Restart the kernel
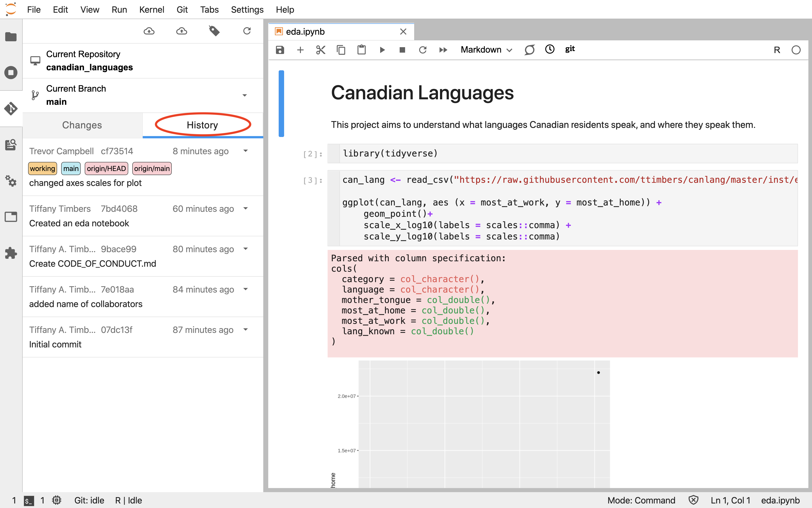Screen dimensions: 812x508 (423, 50)
